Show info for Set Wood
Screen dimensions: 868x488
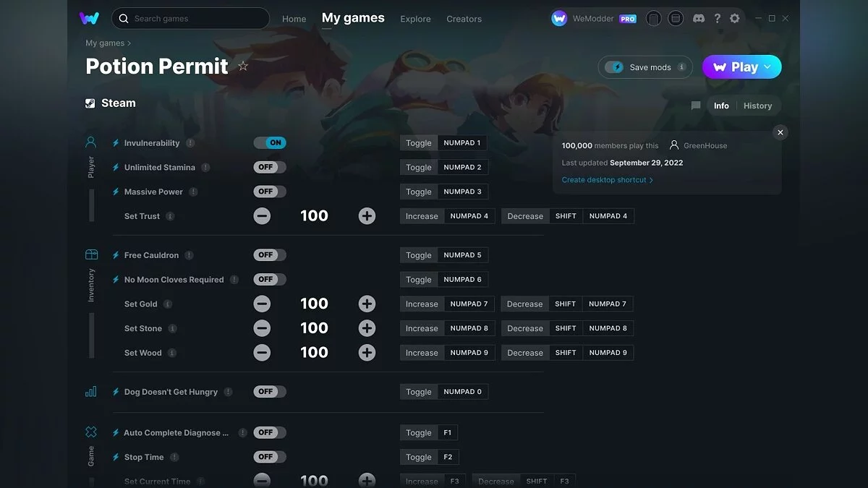[171, 354]
